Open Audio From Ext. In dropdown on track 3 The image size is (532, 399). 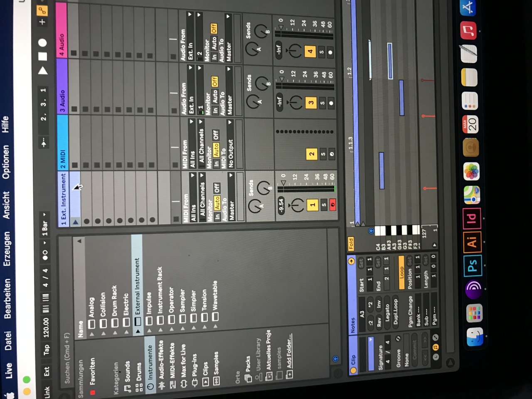click(191, 89)
